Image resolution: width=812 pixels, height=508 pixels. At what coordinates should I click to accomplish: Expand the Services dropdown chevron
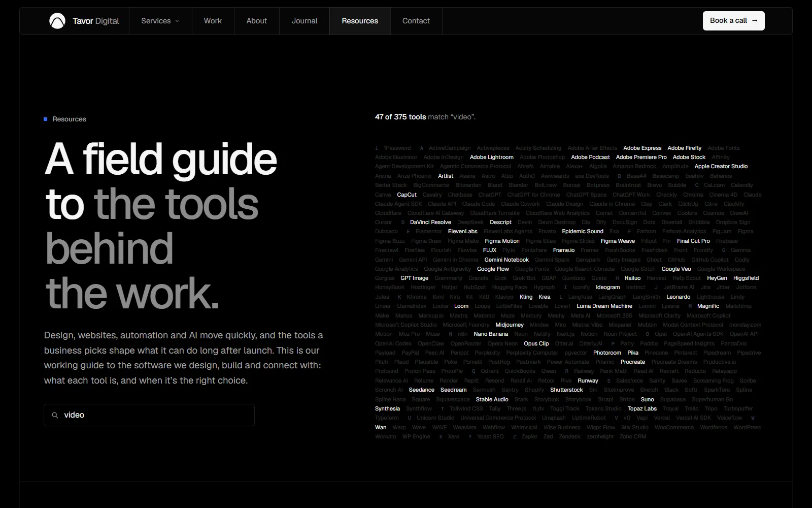pos(177,21)
